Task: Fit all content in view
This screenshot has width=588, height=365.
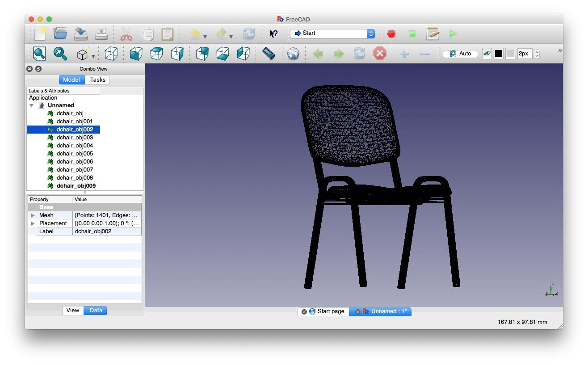Action: (x=40, y=54)
